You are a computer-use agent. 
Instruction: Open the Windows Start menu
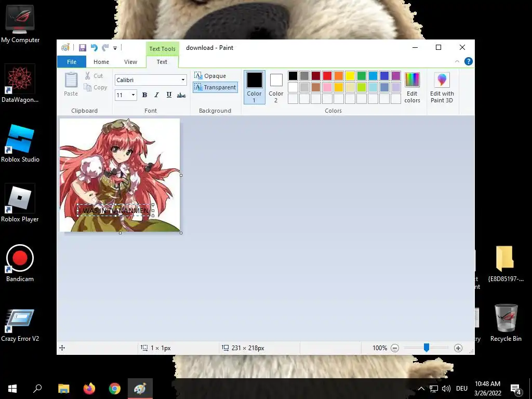point(12,389)
